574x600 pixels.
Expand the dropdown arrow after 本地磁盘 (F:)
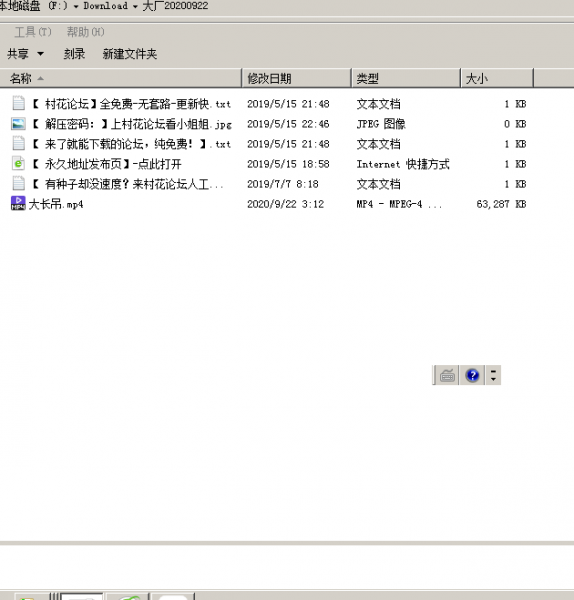pyautogui.click(x=76, y=7)
